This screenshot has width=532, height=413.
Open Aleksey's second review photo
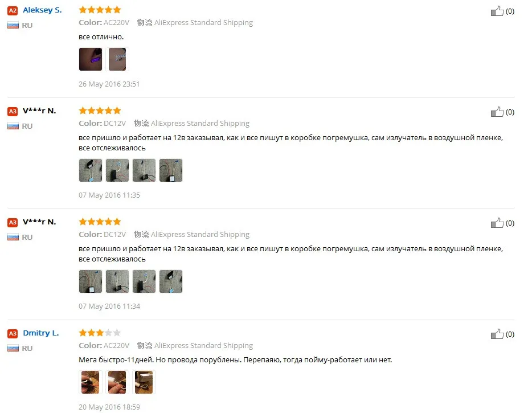(x=117, y=59)
